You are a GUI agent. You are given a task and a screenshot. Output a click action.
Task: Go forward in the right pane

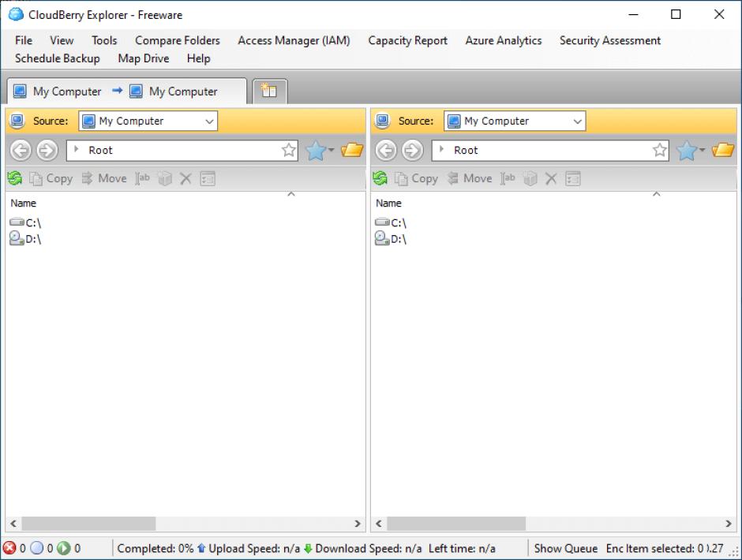coord(413,151)
